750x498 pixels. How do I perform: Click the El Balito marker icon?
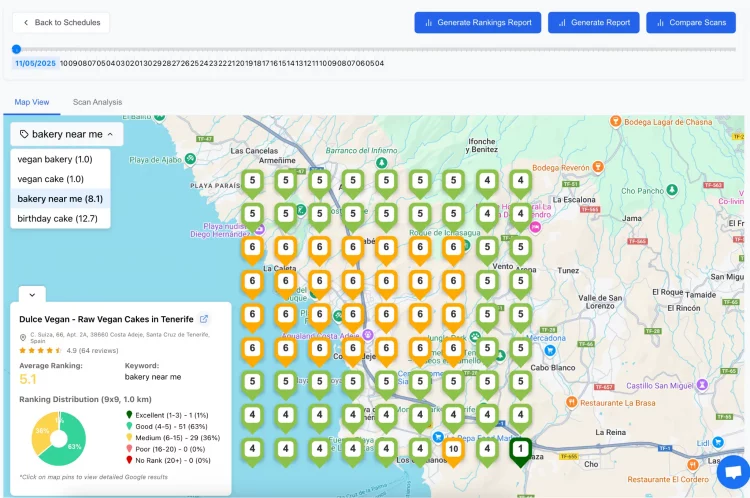pyautogui.click(x=160, y=116)
